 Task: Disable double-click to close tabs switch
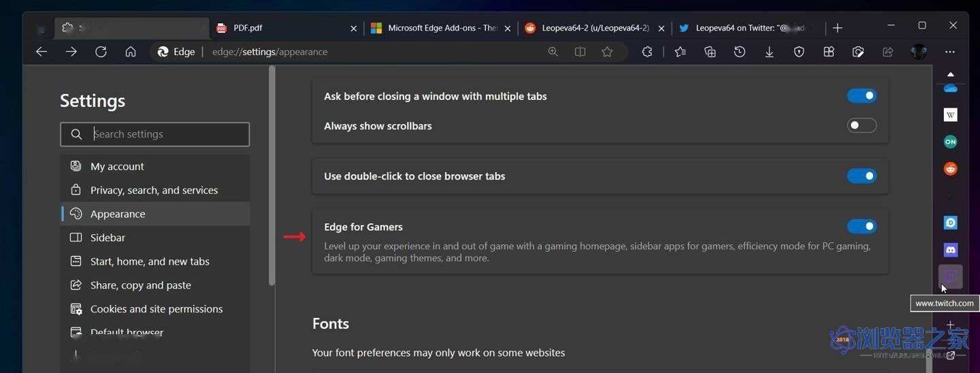coord(862,176)
